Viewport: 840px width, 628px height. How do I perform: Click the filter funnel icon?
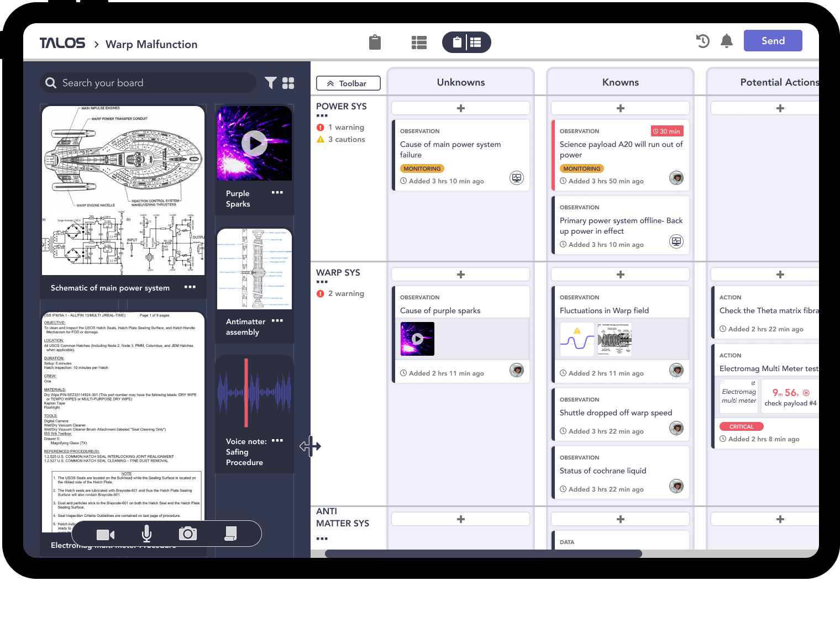pos(271,83)
